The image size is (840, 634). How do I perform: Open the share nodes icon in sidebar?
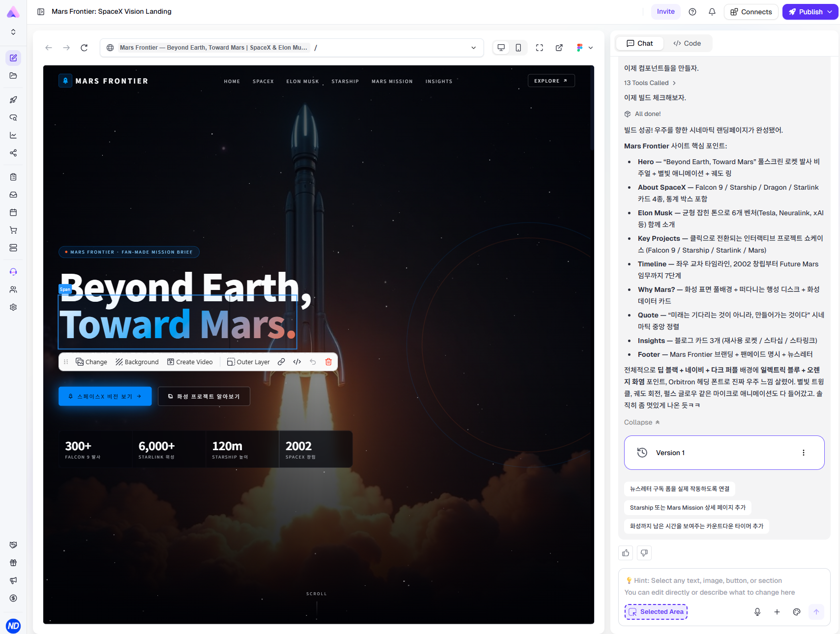tap(13, 153)
